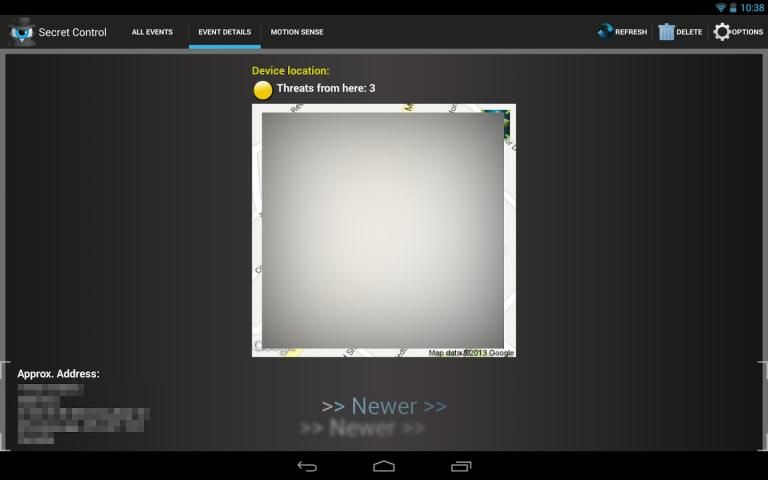The height and width of the screenshot is (480, 768).
Task: Tap the 10:38 clock in status bar
Action: point(752,7)
